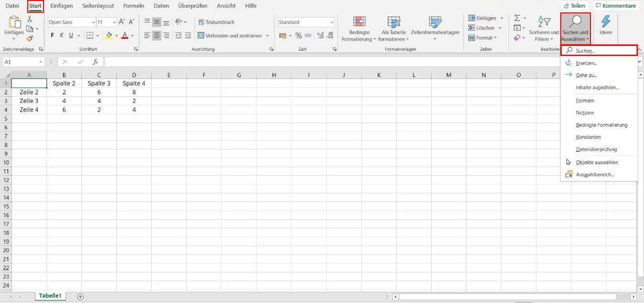This screenshot has height=303, width=644.
Task: Switch to the Seitenlayout tab
Action: [98, 6]
